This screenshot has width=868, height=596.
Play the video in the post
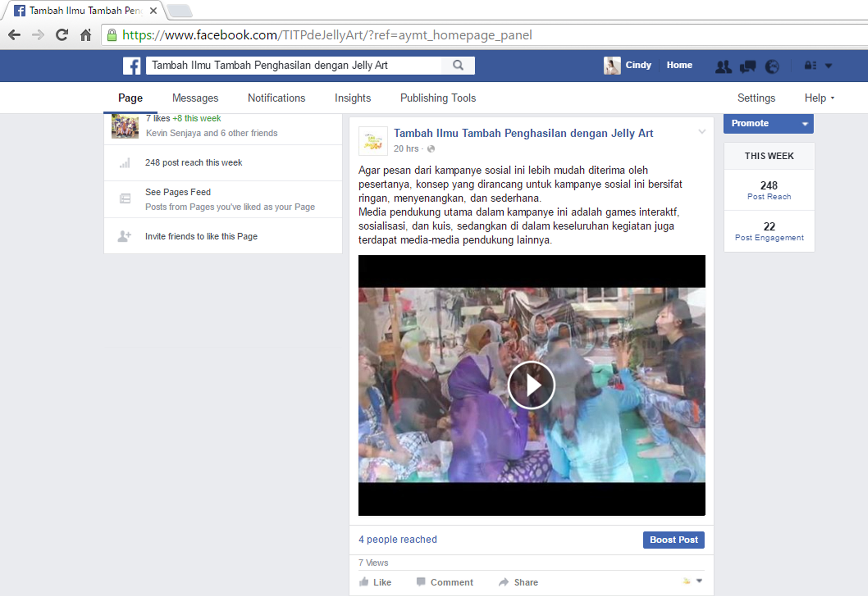(531, 385)
